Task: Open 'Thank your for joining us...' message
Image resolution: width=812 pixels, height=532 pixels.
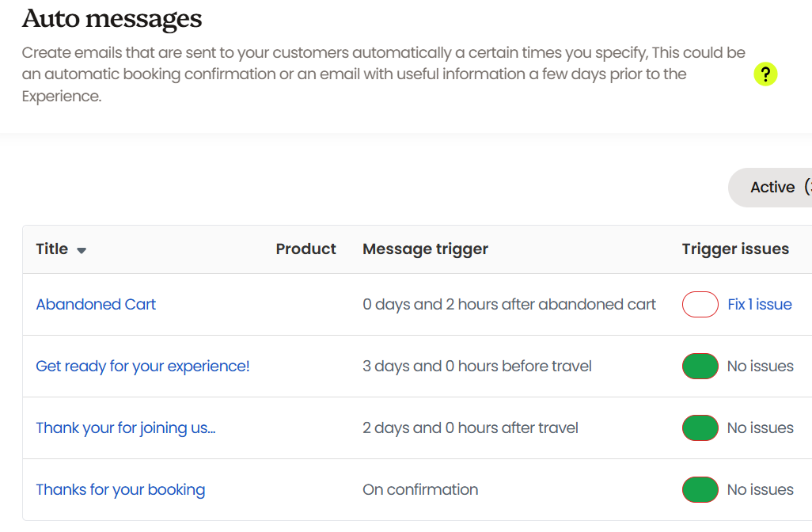Action: tap(126, 428)
